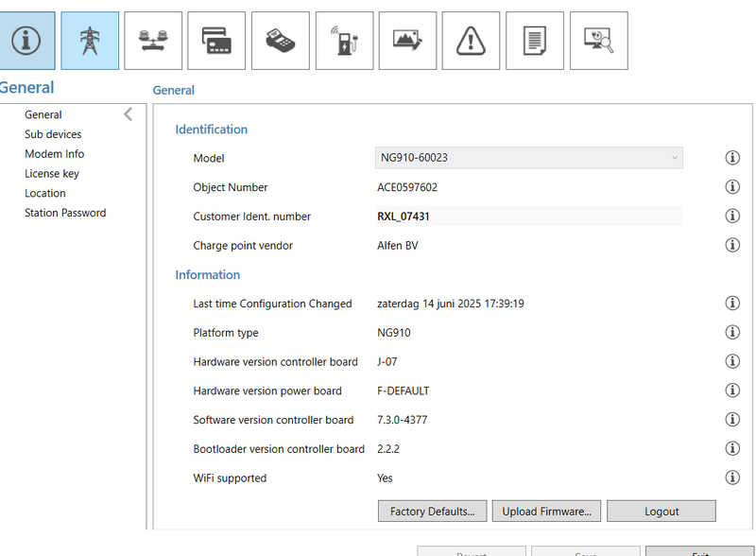Image resolution: width=756 pixels, height=556 pixels.
Task: Collapse the sidebar with the chevron arrow
Action: (129, 114)
